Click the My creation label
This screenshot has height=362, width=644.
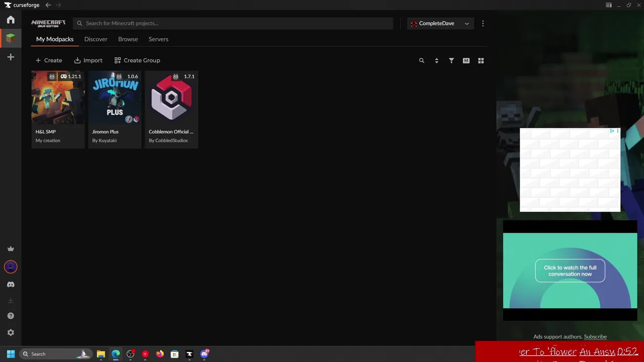point(48,141)
